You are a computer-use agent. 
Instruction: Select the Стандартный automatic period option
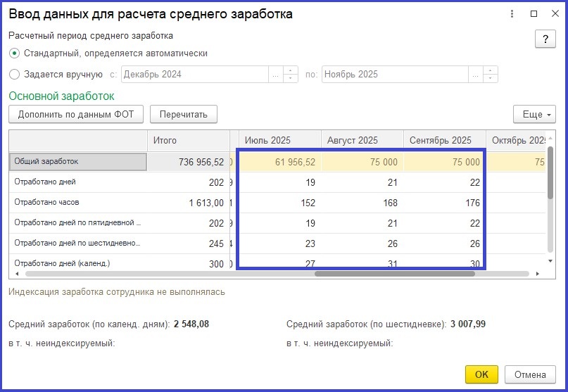(x=15, y=53)
